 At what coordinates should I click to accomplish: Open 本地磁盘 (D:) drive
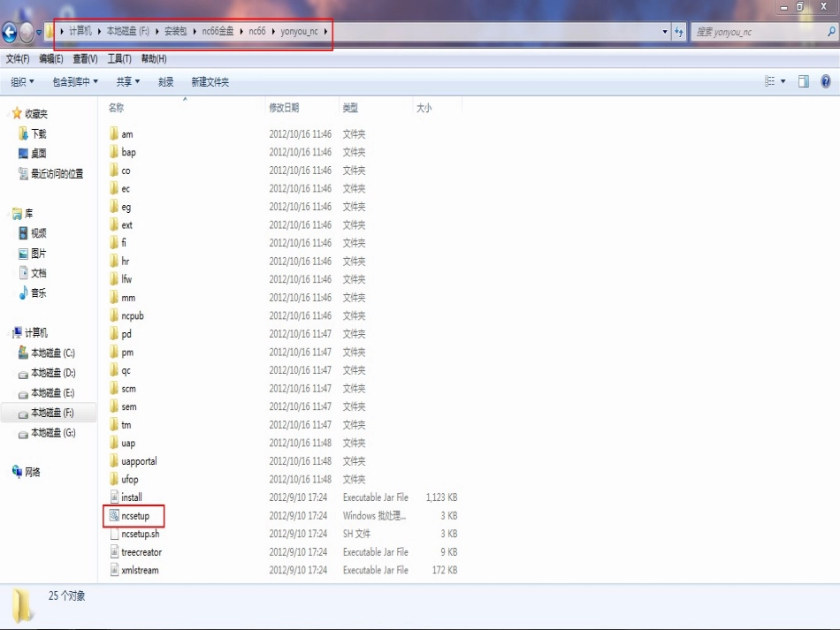click(53, 373)
